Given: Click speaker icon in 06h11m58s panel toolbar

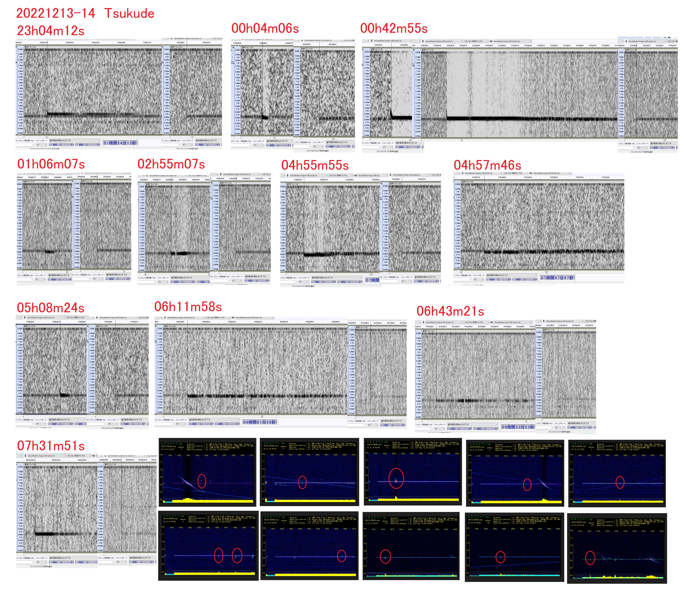Looking at the screenshot, I should click(233, 318).
